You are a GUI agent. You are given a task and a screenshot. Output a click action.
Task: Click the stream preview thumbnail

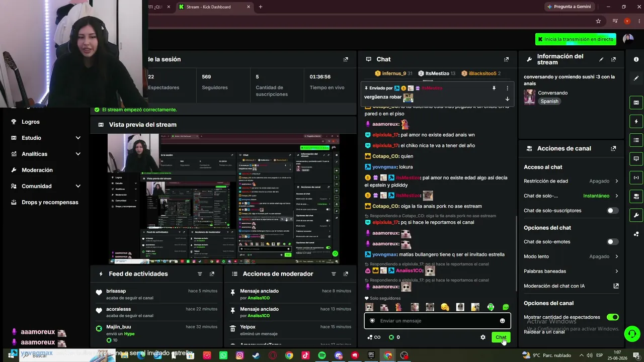[224, 199]
